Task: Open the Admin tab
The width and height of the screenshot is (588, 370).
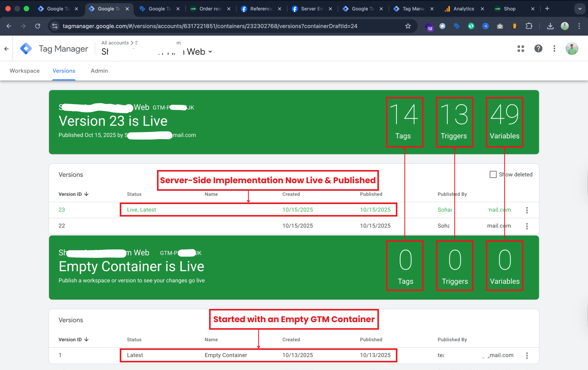Action: [99, 71]
